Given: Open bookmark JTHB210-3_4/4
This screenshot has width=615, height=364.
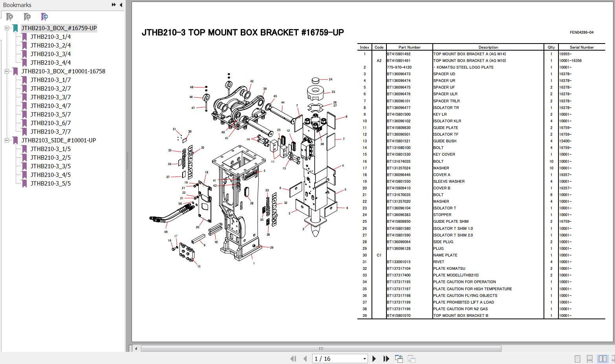Looking at the screenshot, I should pyautogui.click(x=51, y=63).
